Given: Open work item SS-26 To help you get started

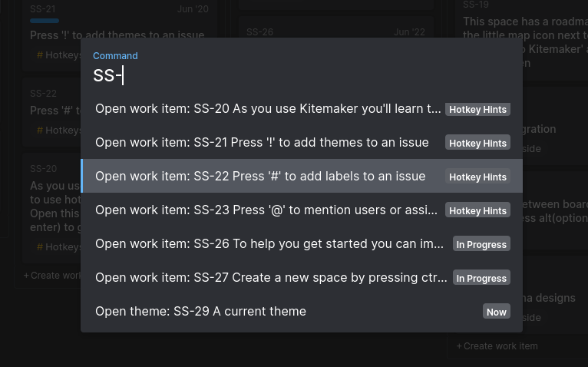Looking at the screenshot, I should pyautogui.click(x=302, y=243).
